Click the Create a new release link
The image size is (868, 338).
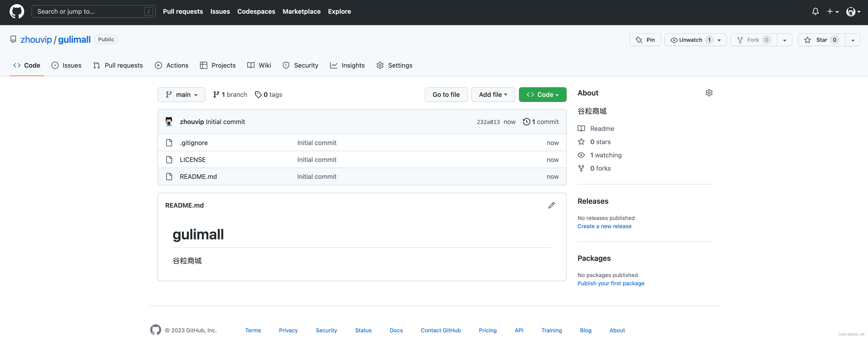click(x=604, y=226)
